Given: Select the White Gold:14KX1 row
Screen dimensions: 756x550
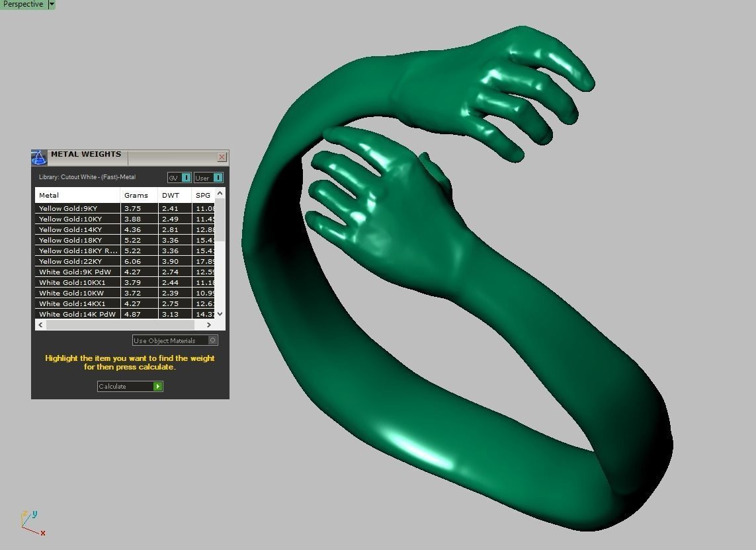Looking at the screenshot, I should tap(124, 303).
